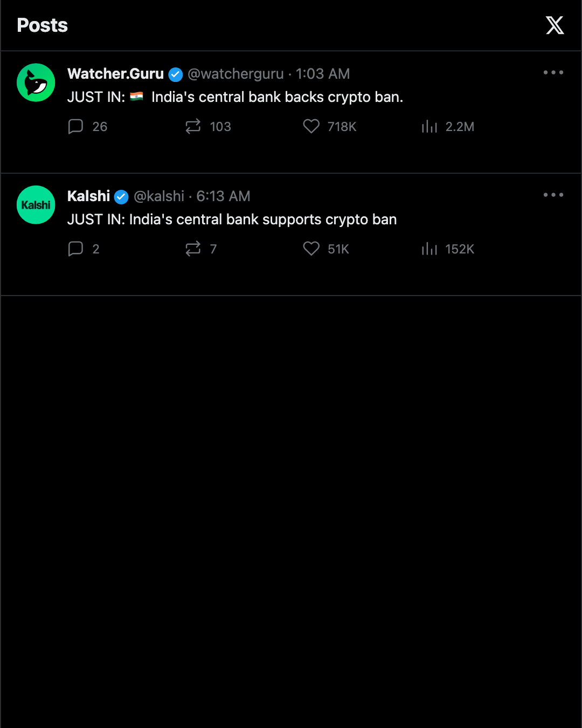Like the Watcher.Guru post

tap(311, 127)
